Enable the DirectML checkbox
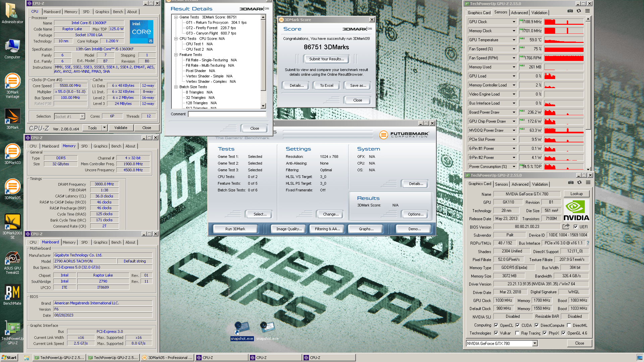The width and height of the screenshot is (644, 362). click(x=569, y=325)
